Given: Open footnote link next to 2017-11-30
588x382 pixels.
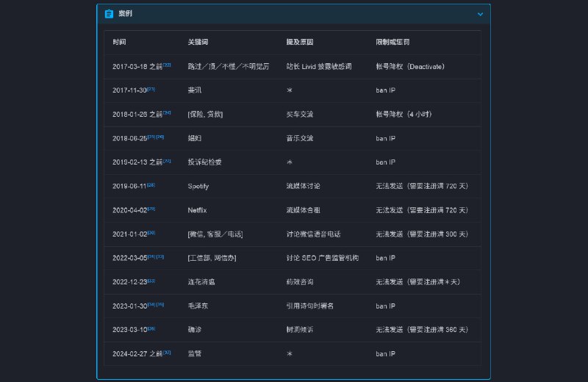Looking at the screenshot, I should pyautogui.click(x=151, y=89).
